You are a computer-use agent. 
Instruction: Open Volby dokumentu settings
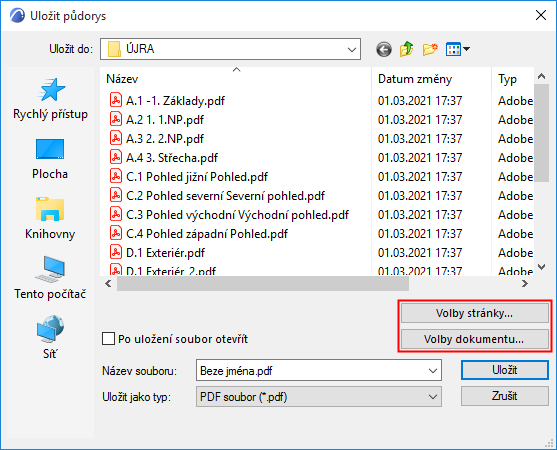(475, 339)
